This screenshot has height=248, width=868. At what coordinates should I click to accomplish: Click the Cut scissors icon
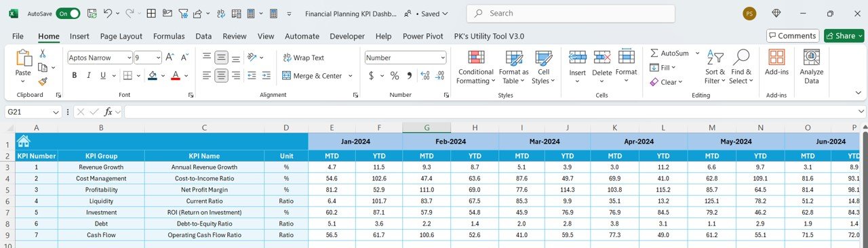(x=42, y=54)
